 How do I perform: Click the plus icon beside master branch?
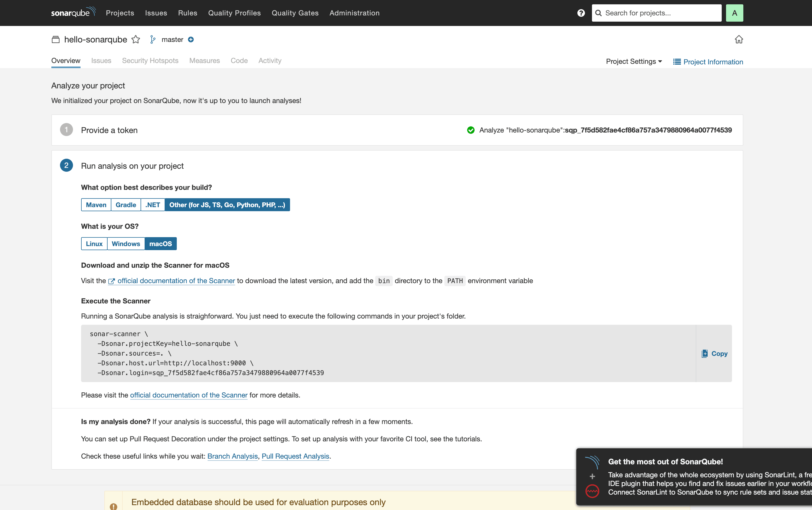pyautogui.click(x=191, y=39)
